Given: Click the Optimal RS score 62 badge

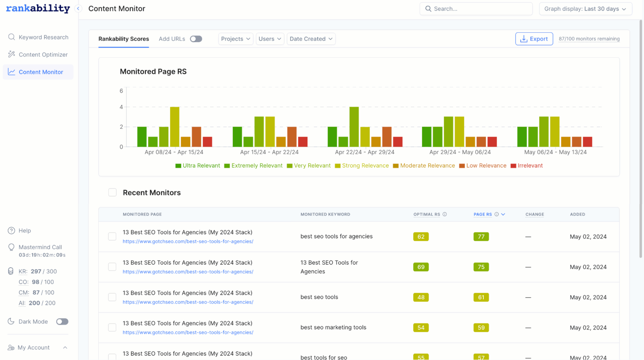Looking at the screenshot, I should pyautogui.click(x=421, y=237).
